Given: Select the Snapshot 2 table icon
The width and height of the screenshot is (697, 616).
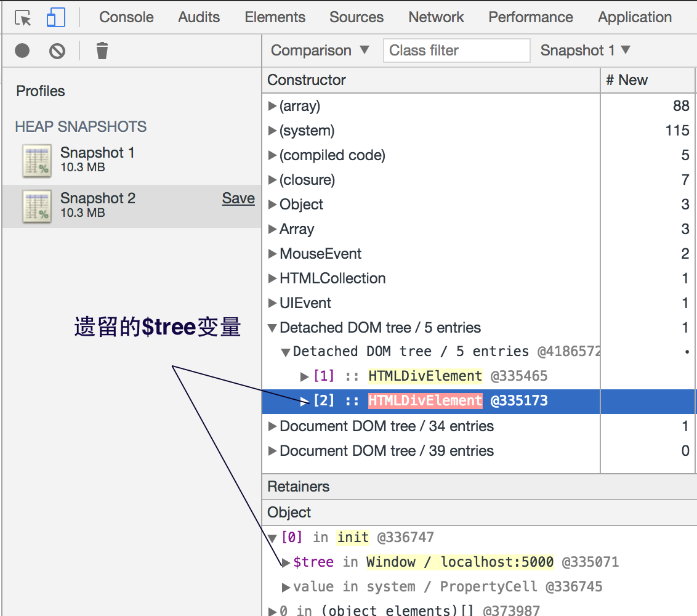Looking at the screenshot, I should coord(38,207).
